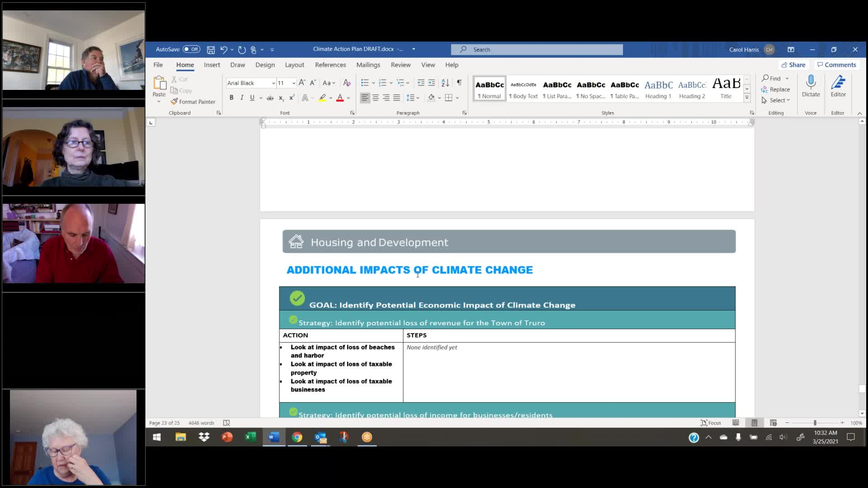Toggle italic formatting
The height and width of the screenshot is (488, 868).
click(242, 98)
